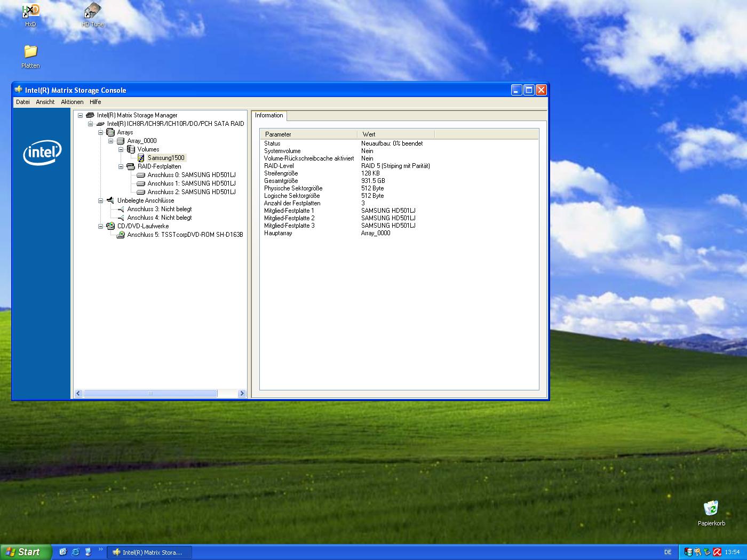The height and width of the screenshot is (560, 747).
Task: Click the disk icon for Anschluss 1
Action: [141, 183]
